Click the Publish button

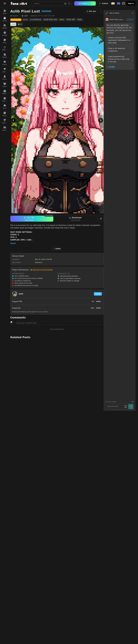(x=103, y=4)
